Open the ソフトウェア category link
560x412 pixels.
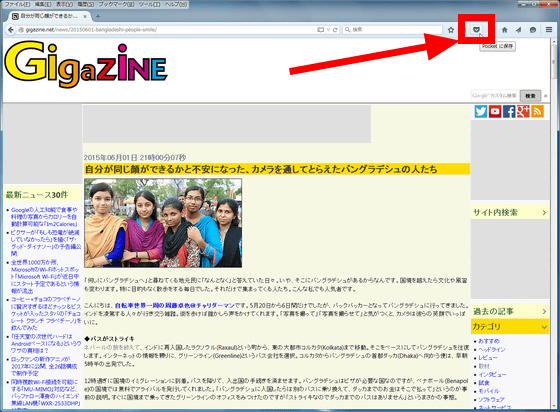coord(491,400)
